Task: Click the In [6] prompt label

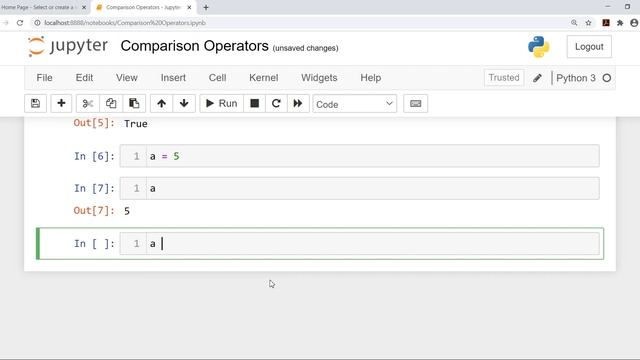Action: click(94, 156)
